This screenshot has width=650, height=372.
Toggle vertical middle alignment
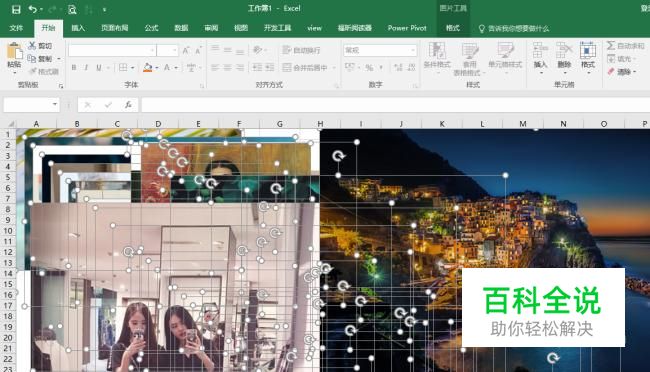click(228, 50)
